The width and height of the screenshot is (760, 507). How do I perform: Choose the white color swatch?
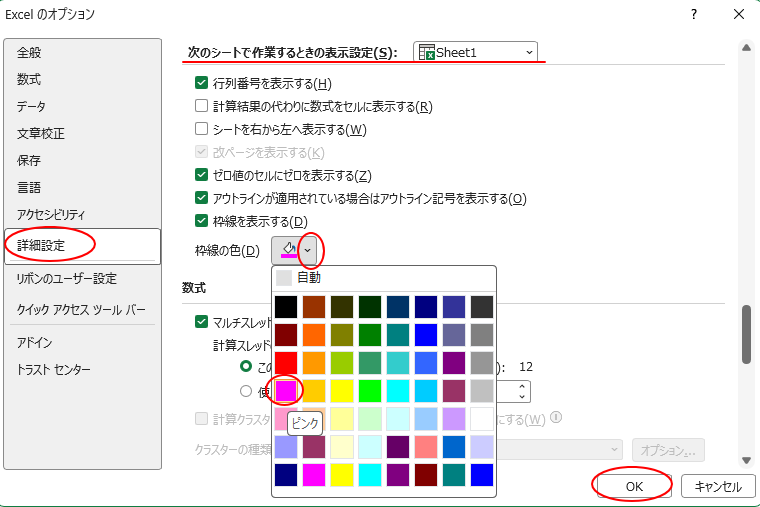482,419
